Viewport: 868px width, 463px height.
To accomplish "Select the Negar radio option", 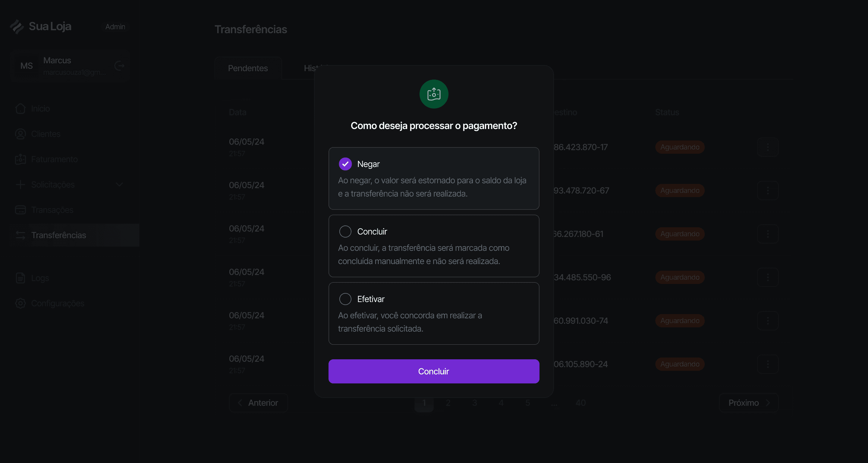I will 345,164.
